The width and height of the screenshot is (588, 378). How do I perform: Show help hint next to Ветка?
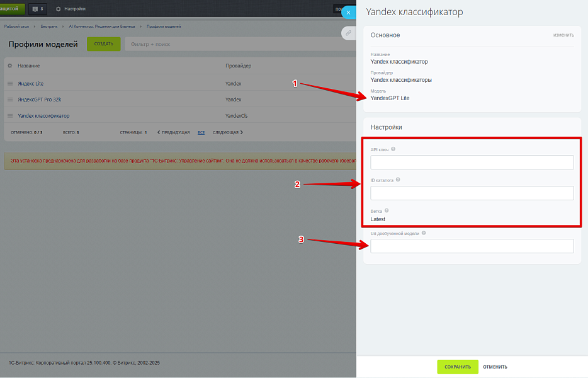click(x=387, y=210)
